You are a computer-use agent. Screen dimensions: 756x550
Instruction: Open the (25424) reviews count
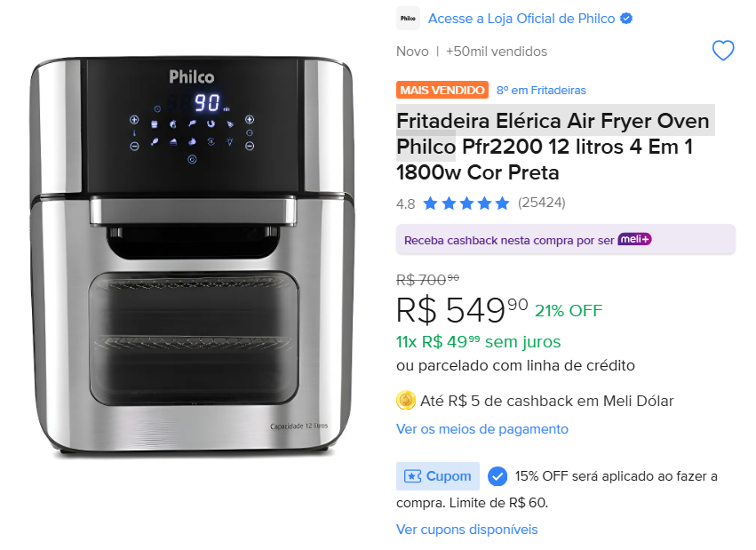(541, 203)
